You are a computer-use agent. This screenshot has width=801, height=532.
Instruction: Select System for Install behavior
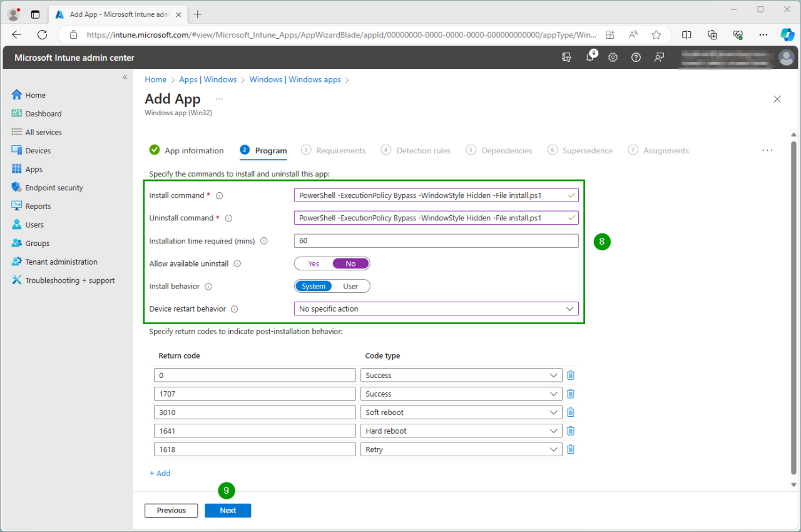pyautogui.click(x=314, y=286)
